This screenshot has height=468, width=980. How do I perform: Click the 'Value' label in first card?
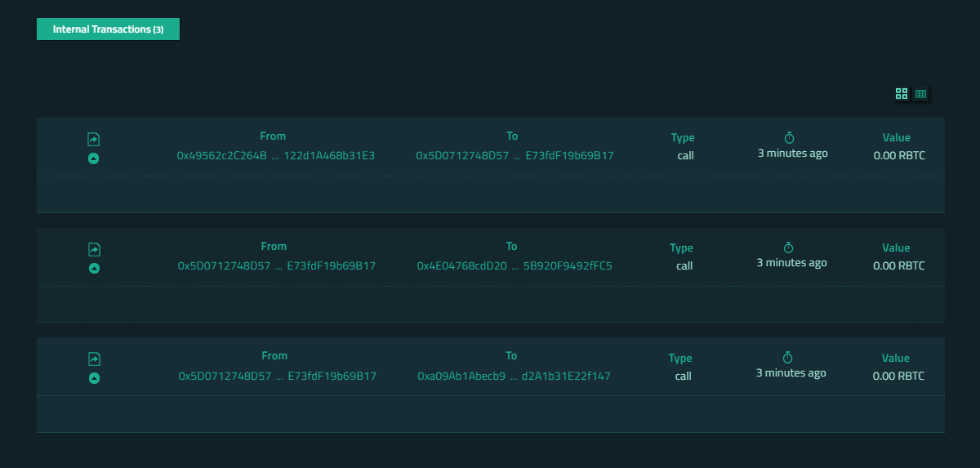896,138
